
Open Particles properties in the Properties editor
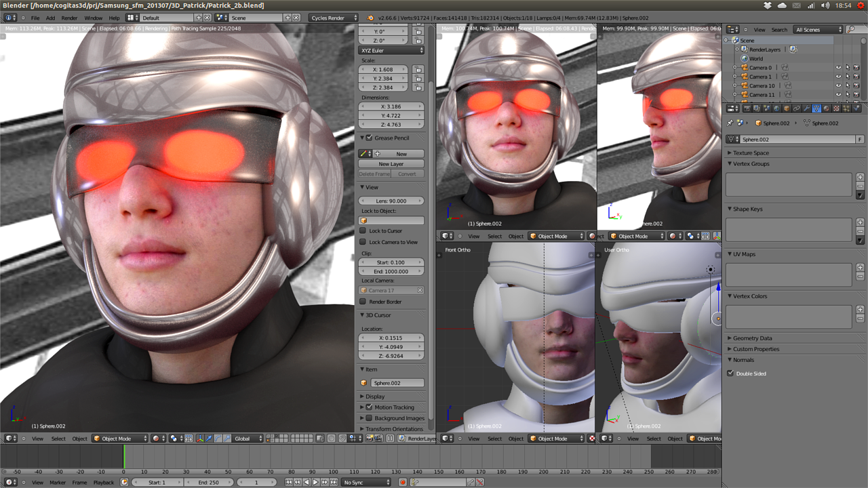point(845,108)
